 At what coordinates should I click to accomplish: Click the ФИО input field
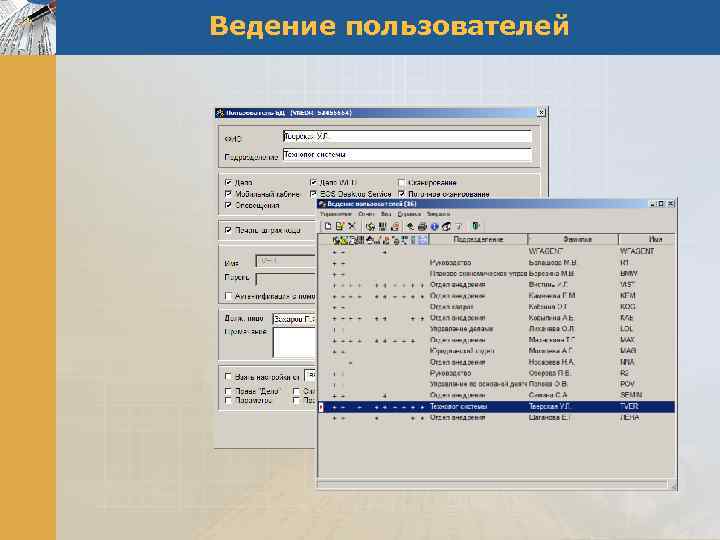(407, 136)
